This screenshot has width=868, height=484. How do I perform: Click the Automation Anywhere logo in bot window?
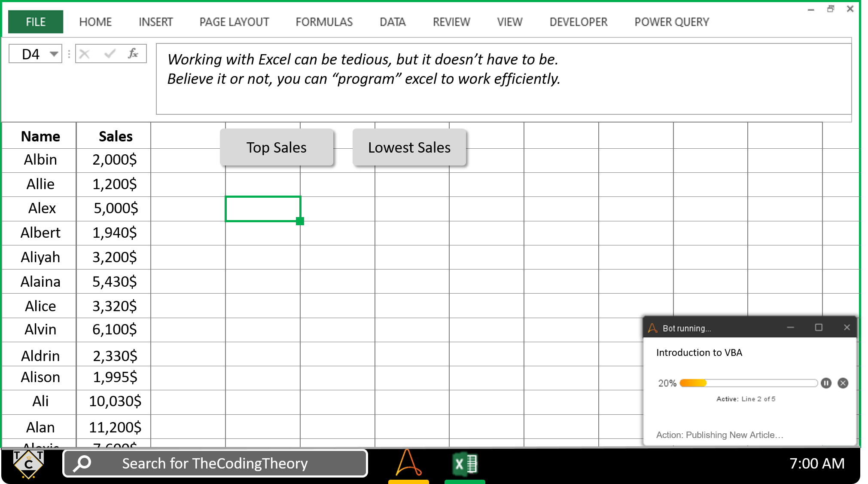point(652,328)
